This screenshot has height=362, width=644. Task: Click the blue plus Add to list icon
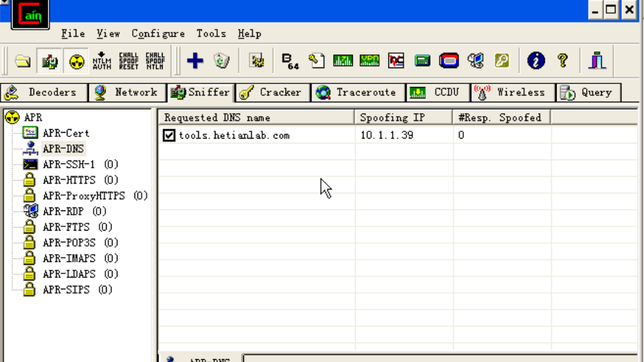(195, 61)
